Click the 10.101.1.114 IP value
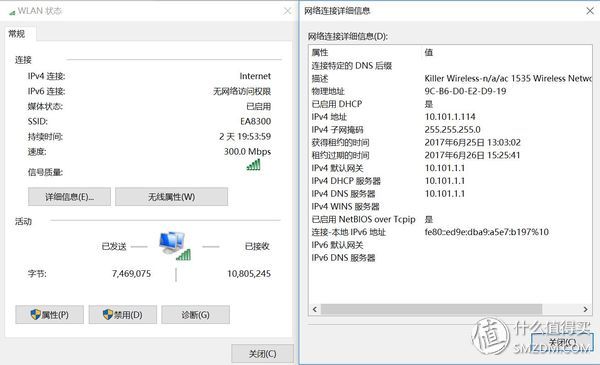 point(450,117)
